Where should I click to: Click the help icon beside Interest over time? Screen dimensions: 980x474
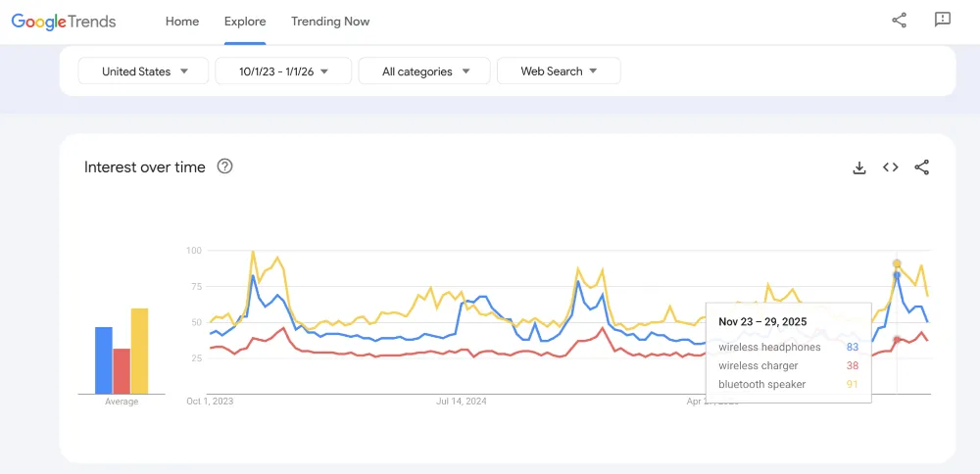(225, 166)
